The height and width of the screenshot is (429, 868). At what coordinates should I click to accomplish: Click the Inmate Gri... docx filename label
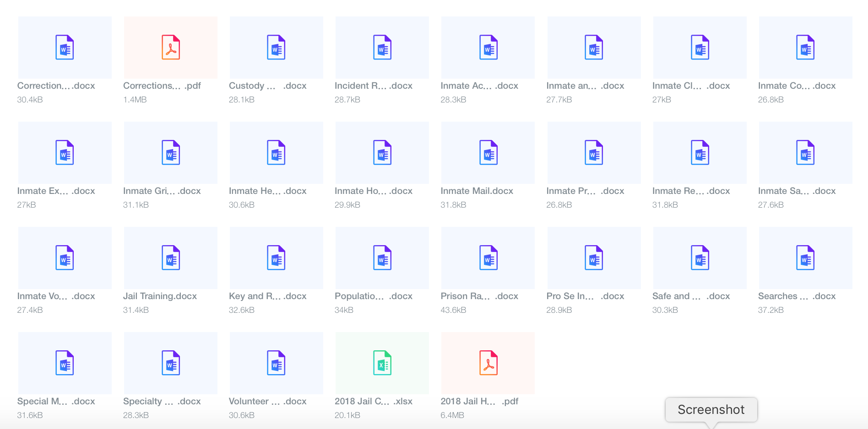point(162,191)
